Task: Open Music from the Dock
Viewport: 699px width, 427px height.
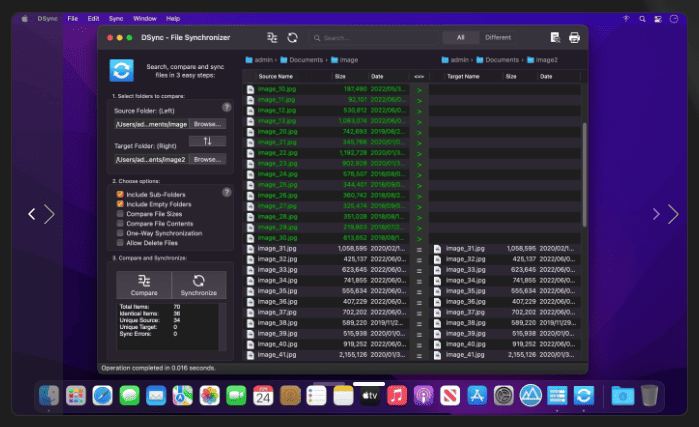Action: pos(397,395)
